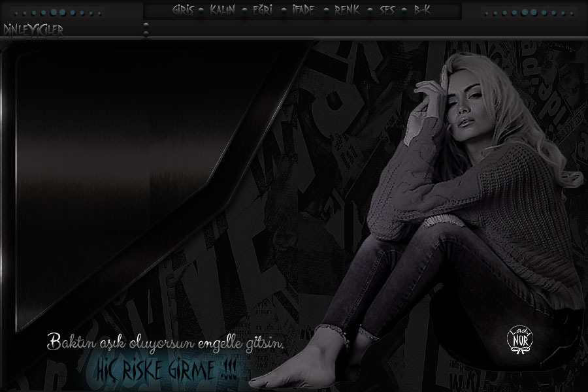The image size is (588, 392).
Task: Open the RENK color chooser
Action: click(x=346, y=10)
